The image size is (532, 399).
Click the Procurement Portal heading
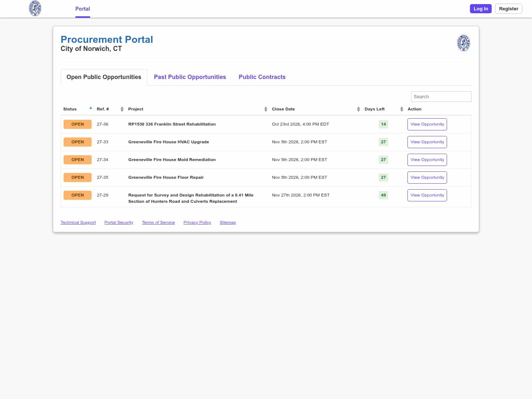tap(107, 40)
